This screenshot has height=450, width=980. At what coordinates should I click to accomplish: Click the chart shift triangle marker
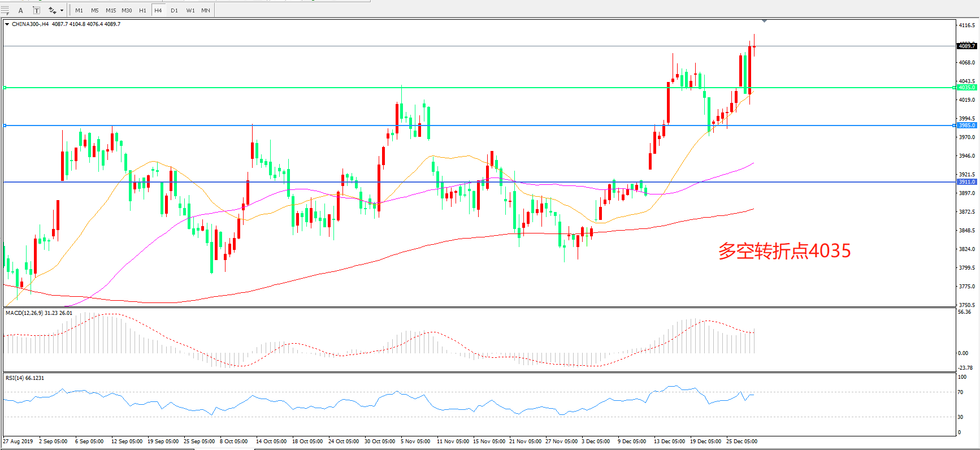(764, 21)
